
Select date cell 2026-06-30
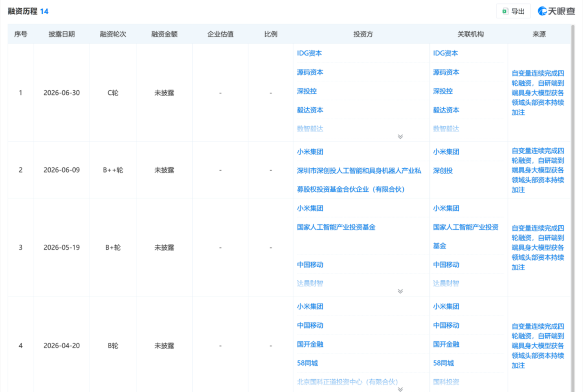[x=62, y=93]
